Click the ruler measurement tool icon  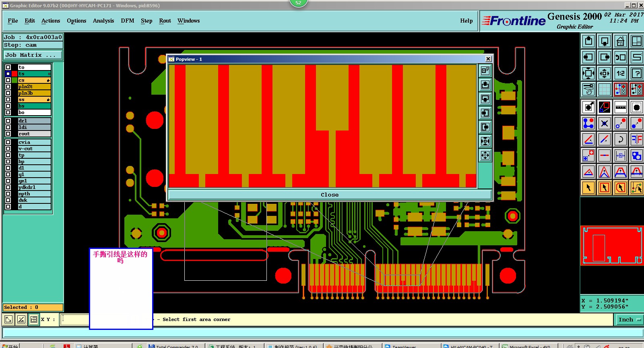click(621, 107)
